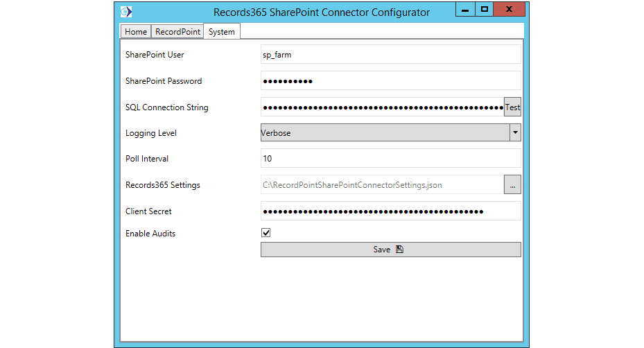Image resolution: width=644 pixels, height=348 pixels.
Task: Maximize the Configurator window
Action: point(485,10)
